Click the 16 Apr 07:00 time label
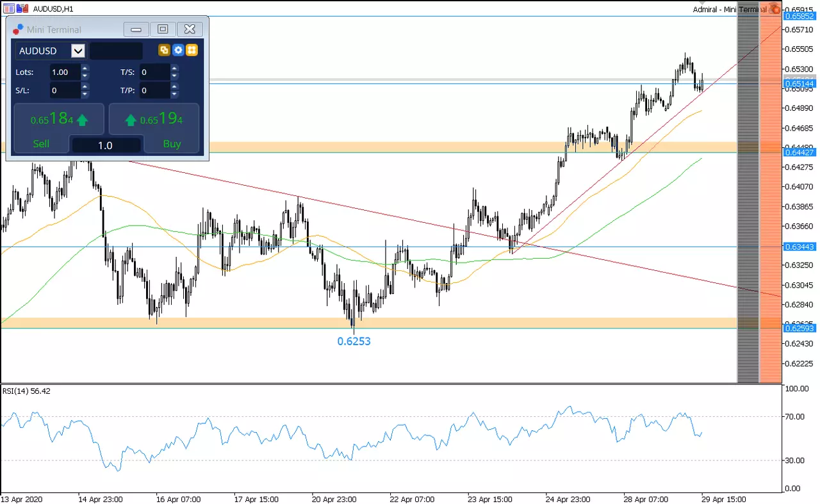820x504 pixels. coord(178,499)
